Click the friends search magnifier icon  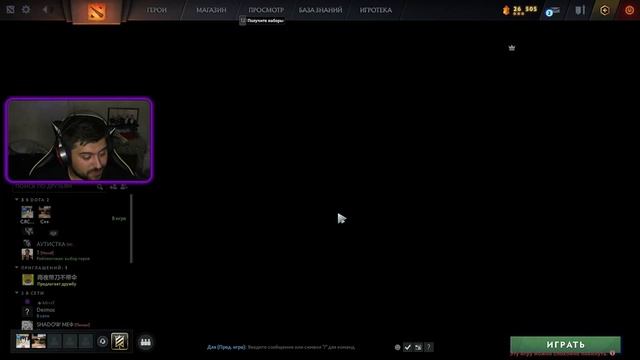tap(100, 187)
